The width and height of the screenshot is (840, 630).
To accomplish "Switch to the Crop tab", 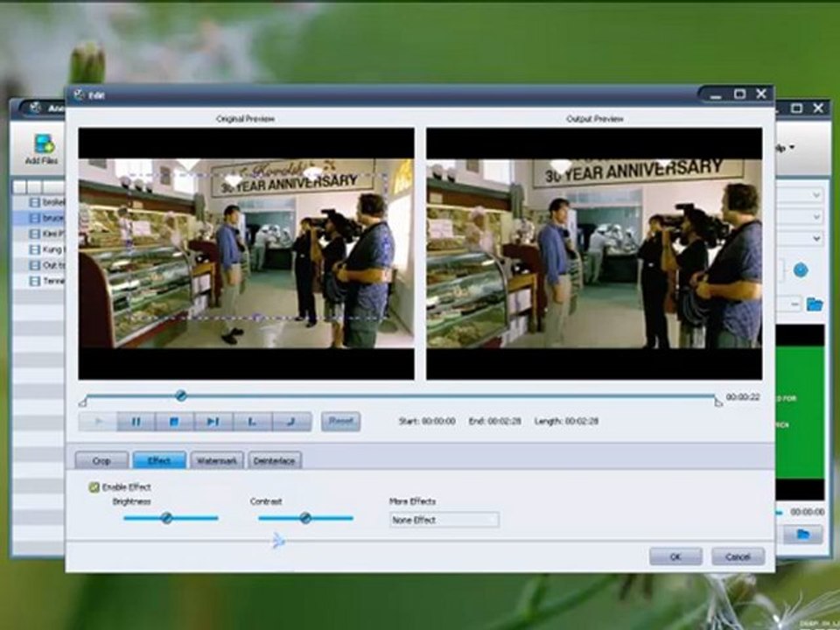I will pyautogui.click(x=101, y=461).
